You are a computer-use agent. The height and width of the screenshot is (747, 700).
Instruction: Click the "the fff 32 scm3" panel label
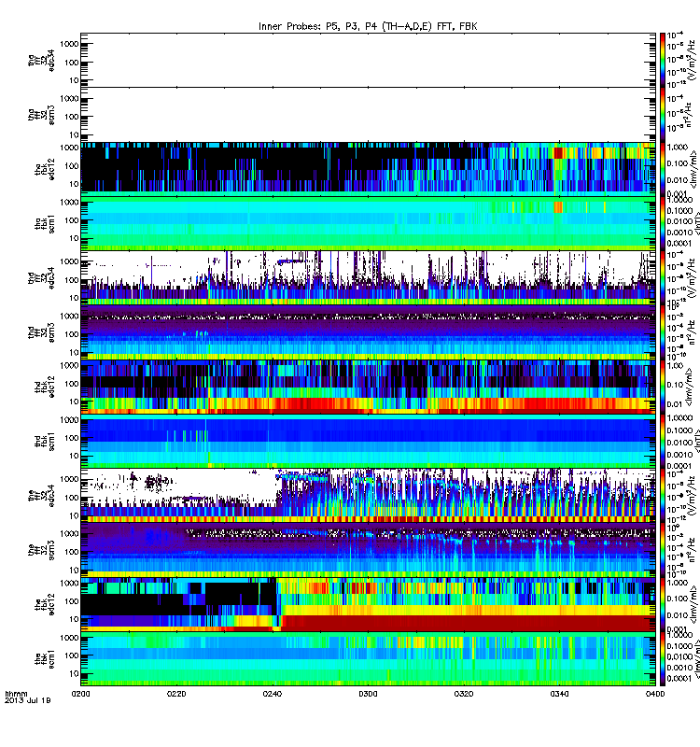click(41, 550)
